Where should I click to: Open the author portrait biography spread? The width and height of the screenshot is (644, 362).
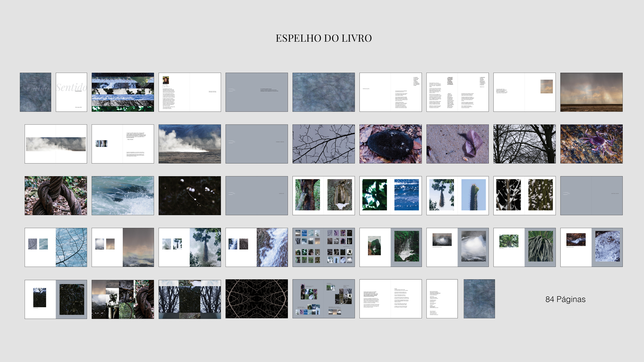click(x=190, y=92)
